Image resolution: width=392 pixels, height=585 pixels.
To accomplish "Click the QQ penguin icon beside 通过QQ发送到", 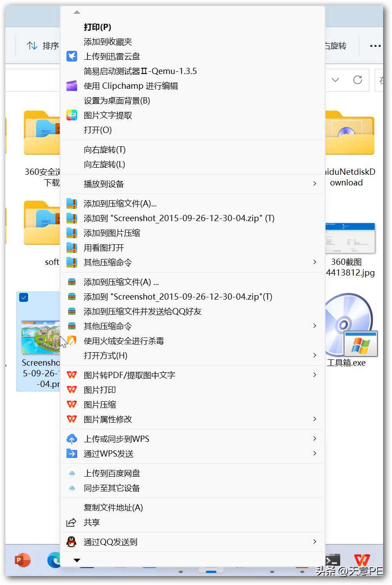I will click(x=72, y=542).
